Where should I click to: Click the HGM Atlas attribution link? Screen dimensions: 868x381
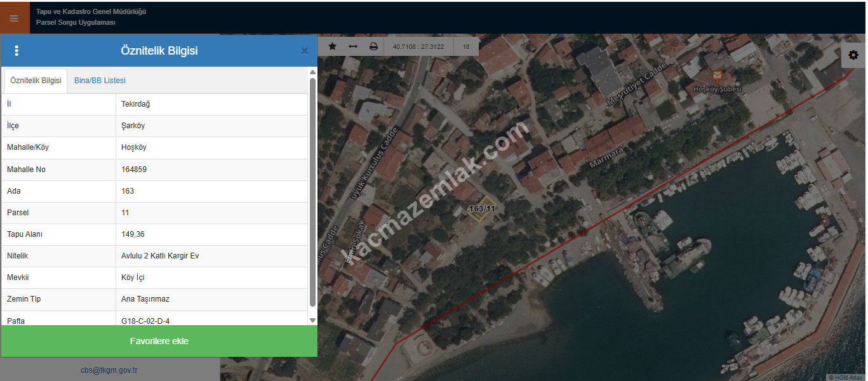click(848, 377)
